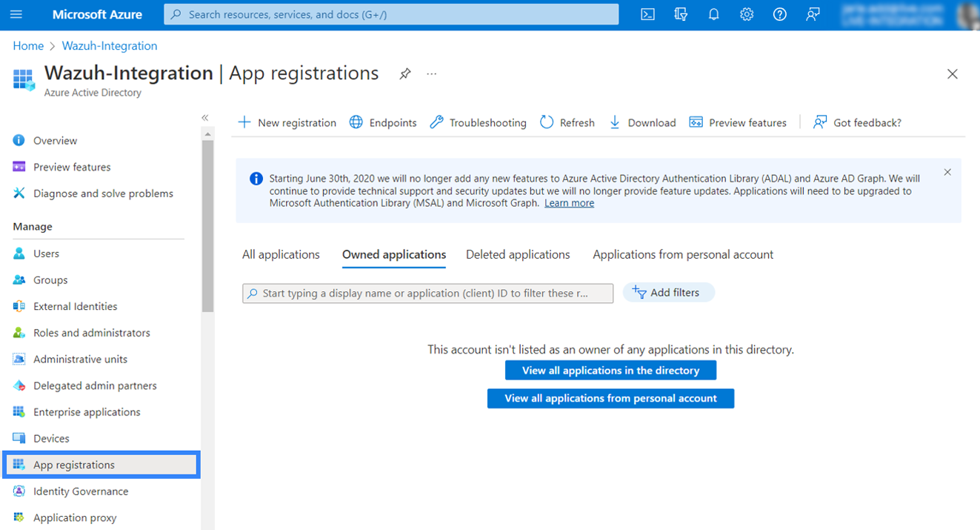This screenshot has width=980, height=530.
Task: Refresh the applications list
Action: 567,122
